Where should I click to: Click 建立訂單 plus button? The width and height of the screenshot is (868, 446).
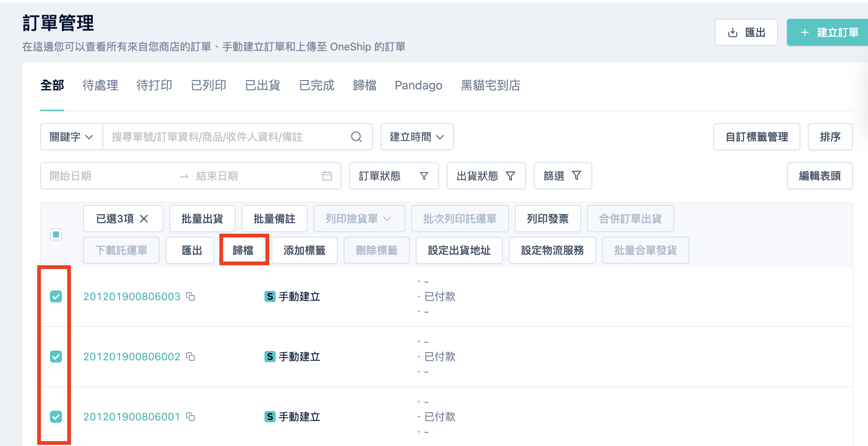click(828, 32)
